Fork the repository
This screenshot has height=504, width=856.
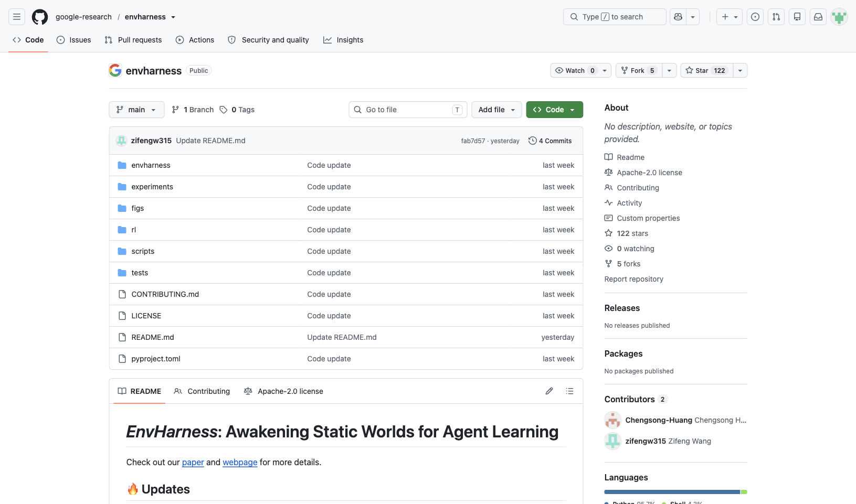click(639, 70)
